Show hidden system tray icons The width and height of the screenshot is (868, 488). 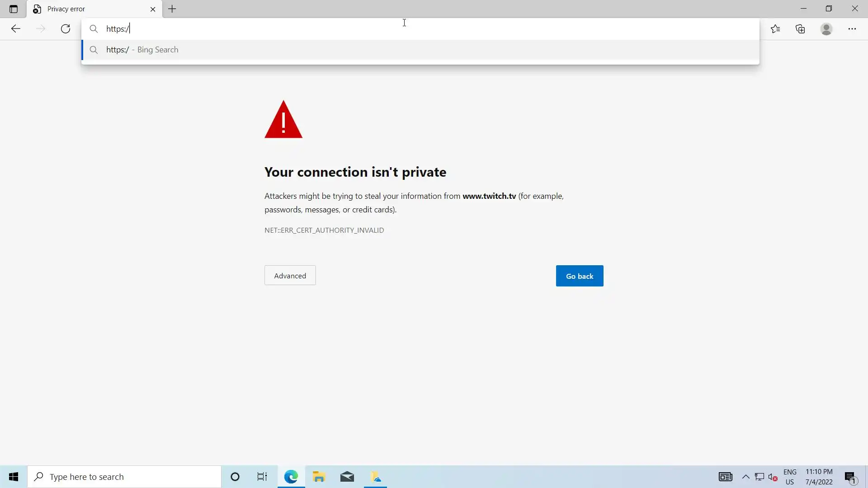pyautogui.click(x=746, y=477)
